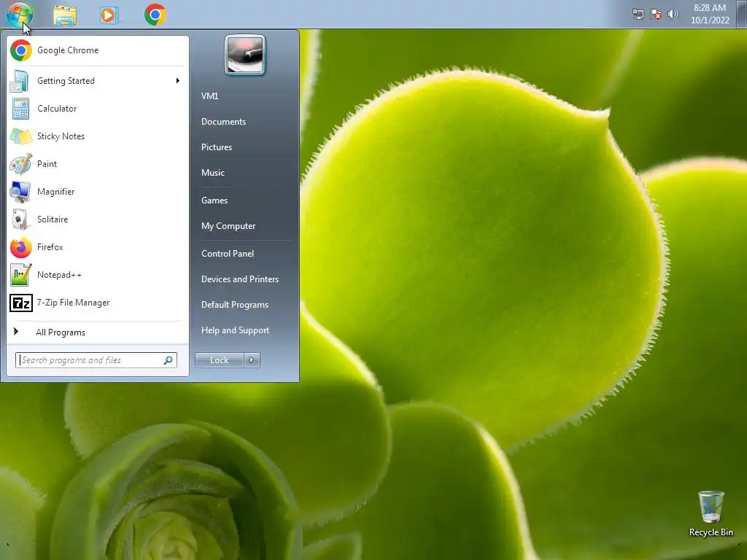Screen dimensions: 747x560
Task: Open the Recycle Bin on the desktop
Action: (x=711, y=514)
